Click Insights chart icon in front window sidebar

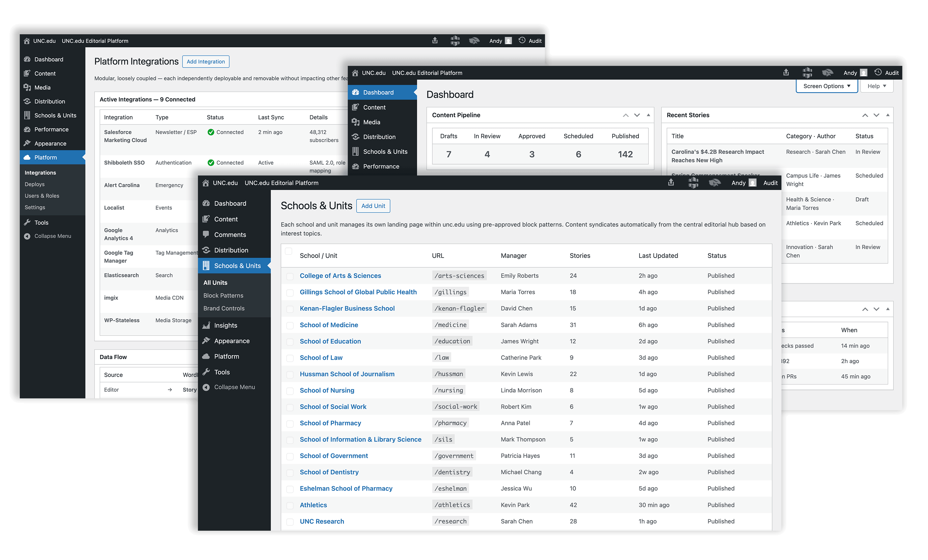click(x=206, y=325)
